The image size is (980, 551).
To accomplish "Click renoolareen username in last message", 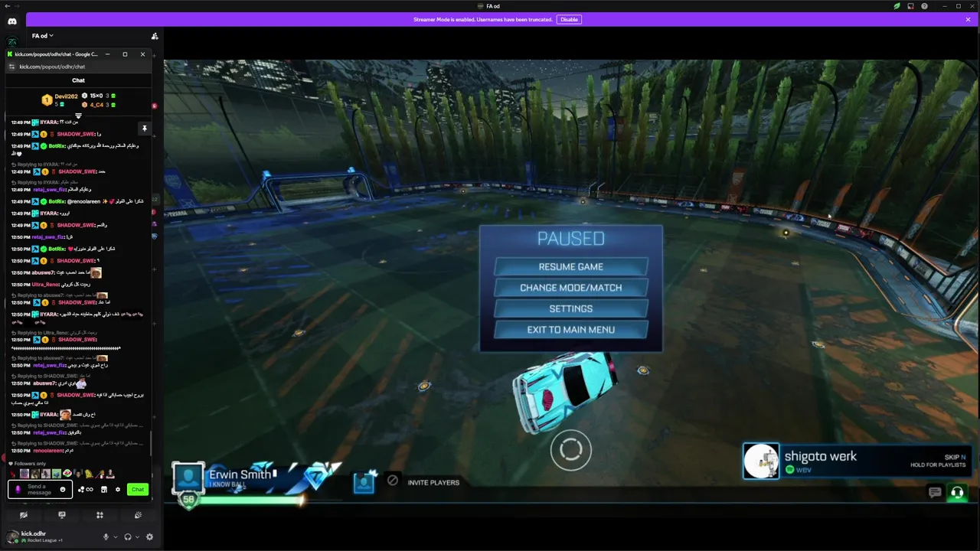I will (x=48, y=451).
